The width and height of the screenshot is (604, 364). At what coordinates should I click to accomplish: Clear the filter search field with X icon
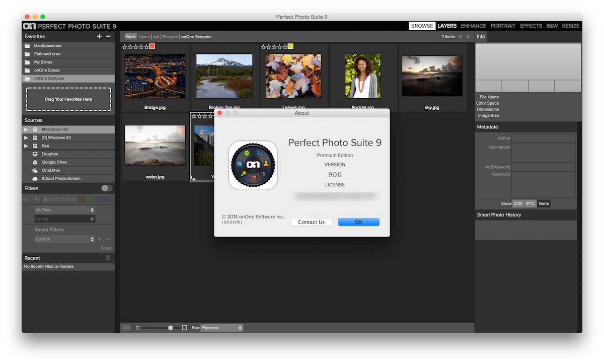tap(92, 219)
